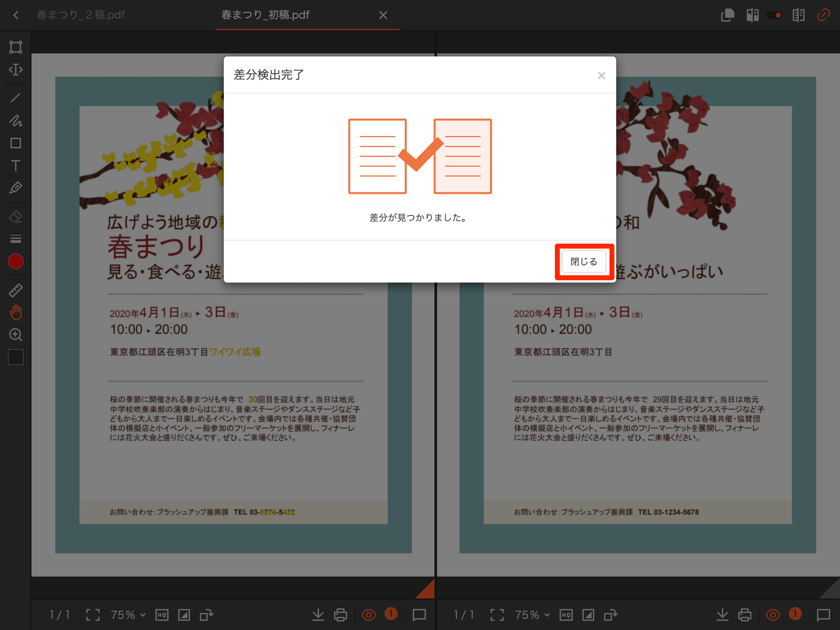Open the red color swatch
840x630 pixels.
[x=15, y=261]
